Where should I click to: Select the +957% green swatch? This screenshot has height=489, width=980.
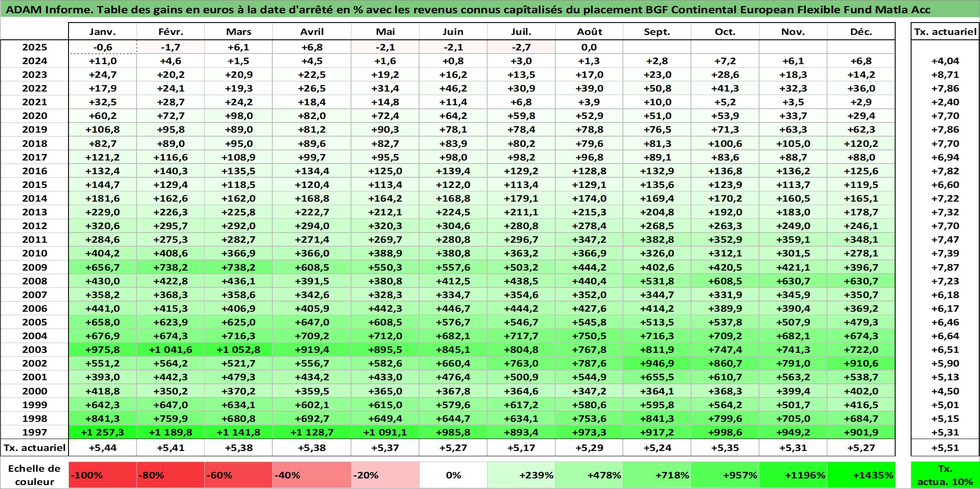pyautogui.click(x=725, y=475)
